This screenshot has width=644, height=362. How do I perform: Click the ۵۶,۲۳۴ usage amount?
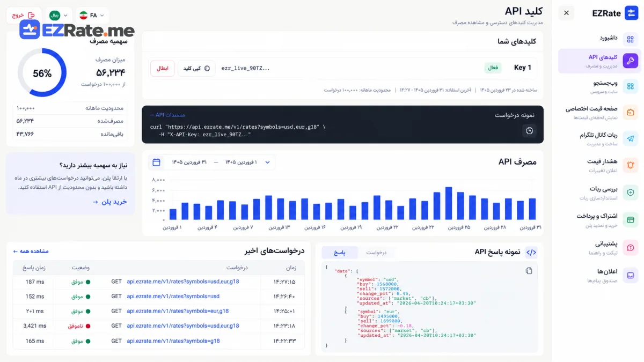[111, 72]
